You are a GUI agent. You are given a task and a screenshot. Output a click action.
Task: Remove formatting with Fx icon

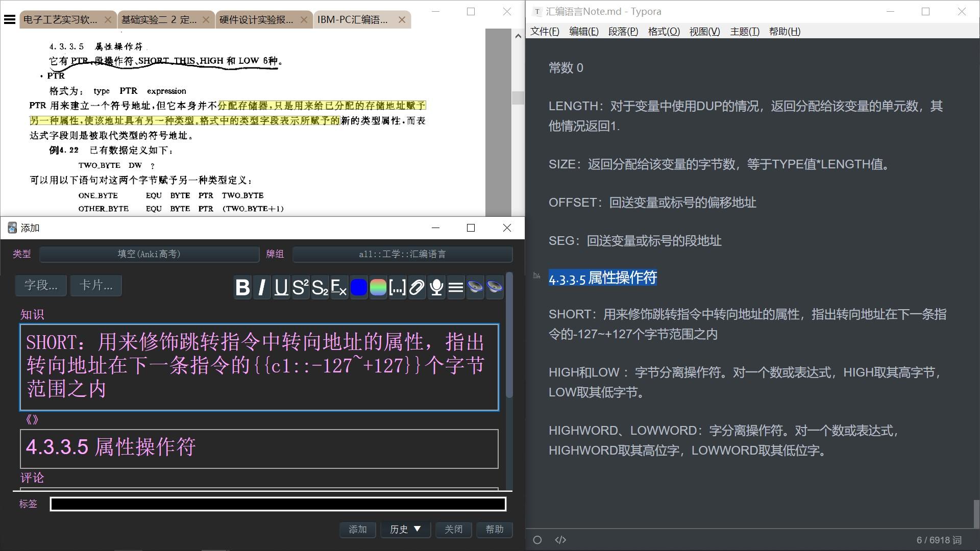coord(339,287)
